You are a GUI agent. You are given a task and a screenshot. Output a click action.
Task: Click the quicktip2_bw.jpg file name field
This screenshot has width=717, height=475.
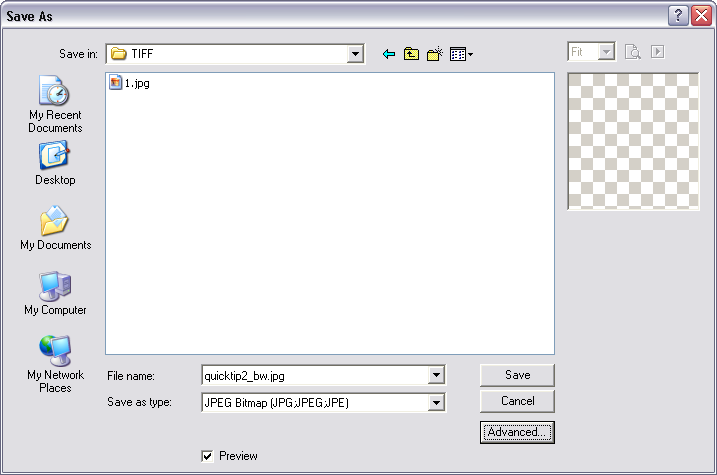point(313,376)
